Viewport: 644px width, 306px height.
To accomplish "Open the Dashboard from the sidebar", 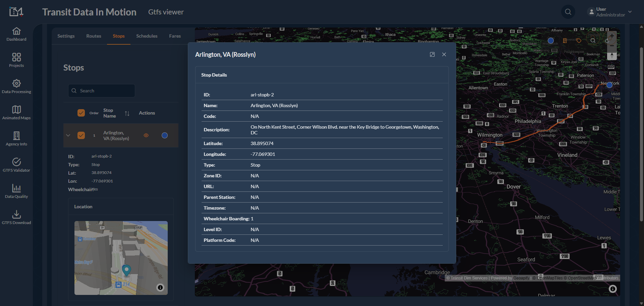I will click(16, 34).
